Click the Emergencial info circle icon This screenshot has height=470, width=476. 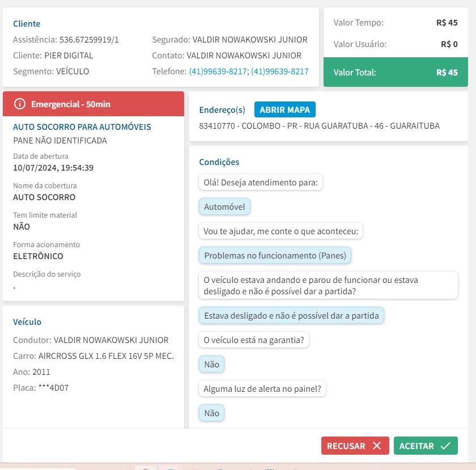pyautogui.click(x=20, y=104)
